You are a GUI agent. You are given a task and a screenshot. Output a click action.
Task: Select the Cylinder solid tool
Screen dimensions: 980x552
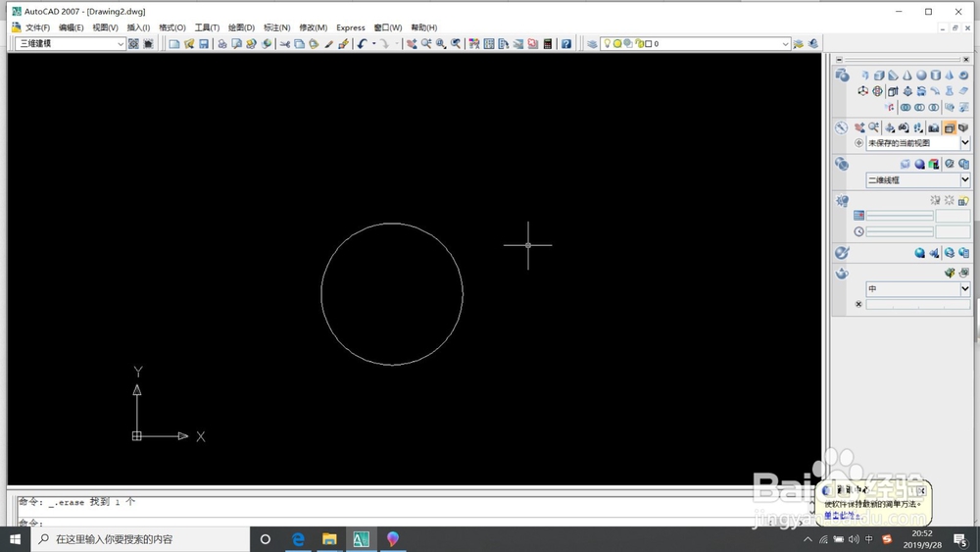click(936, 75)
